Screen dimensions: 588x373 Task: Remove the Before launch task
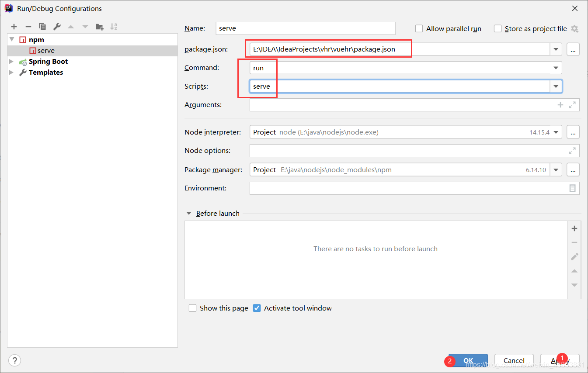tap(574, 242)
